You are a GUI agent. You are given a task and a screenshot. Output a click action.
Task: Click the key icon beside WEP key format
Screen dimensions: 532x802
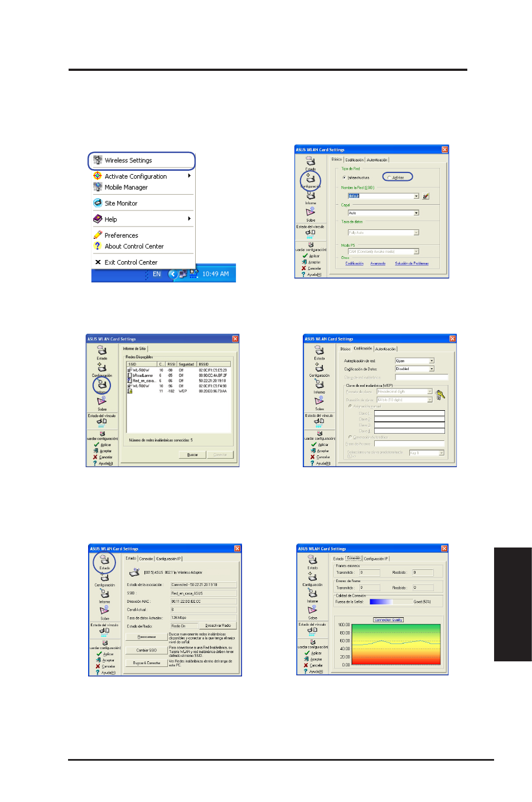440,395
